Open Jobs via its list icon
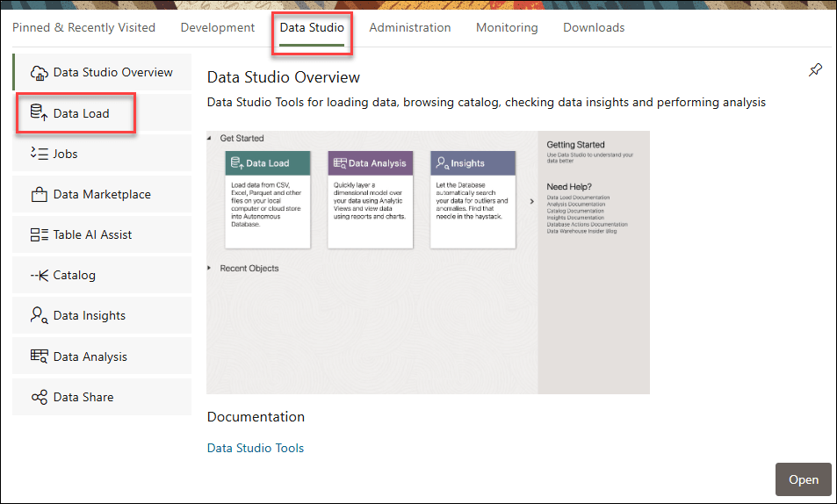 coord(39,154)
